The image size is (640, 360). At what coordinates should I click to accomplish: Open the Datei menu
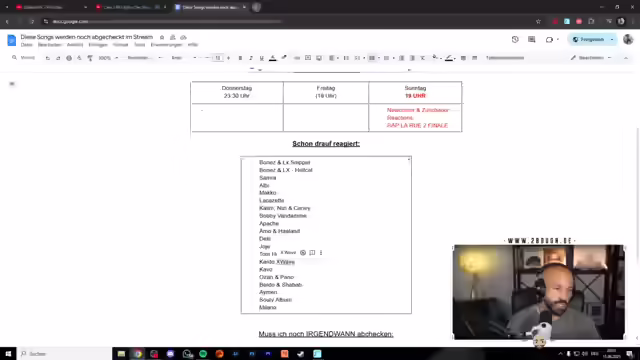(x=27, y=45)
